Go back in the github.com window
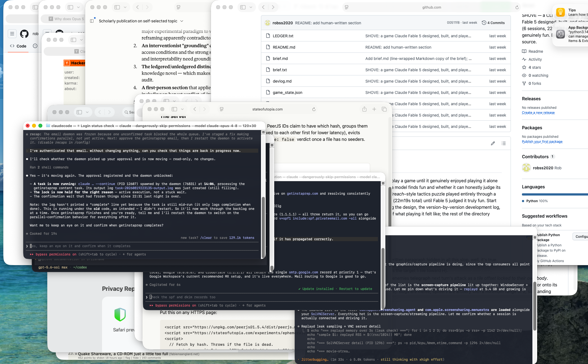 pyautogui.click(x=263, y=7)
